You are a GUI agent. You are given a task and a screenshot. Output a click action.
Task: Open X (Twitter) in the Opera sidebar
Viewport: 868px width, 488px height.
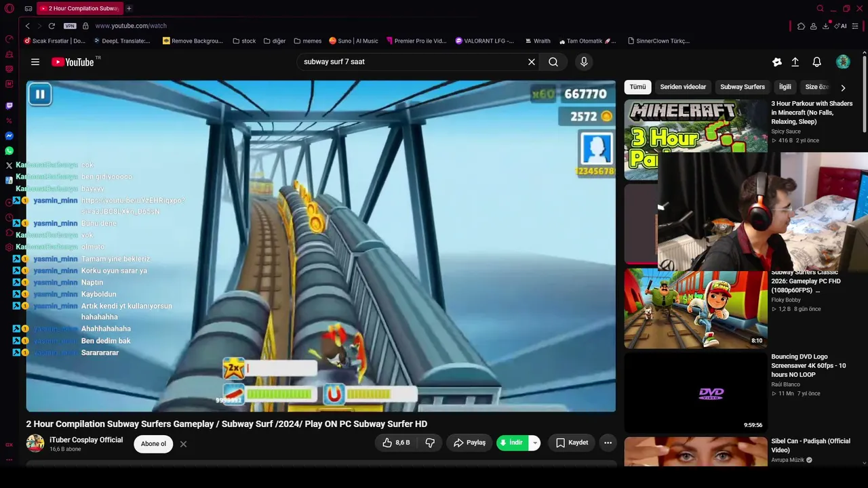(9, 165)
